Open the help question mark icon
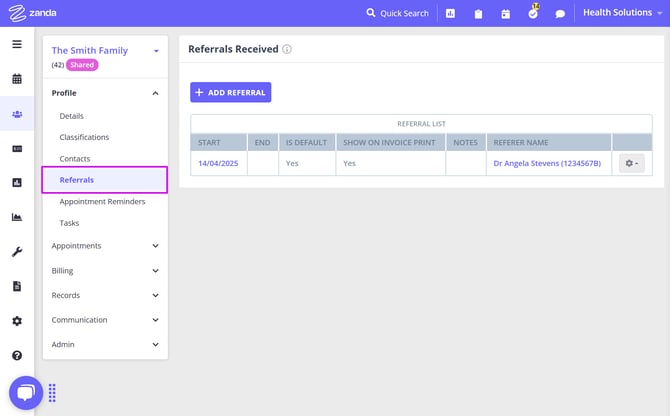This screenshot has height=416, width=670. click(x=17, y=355)
